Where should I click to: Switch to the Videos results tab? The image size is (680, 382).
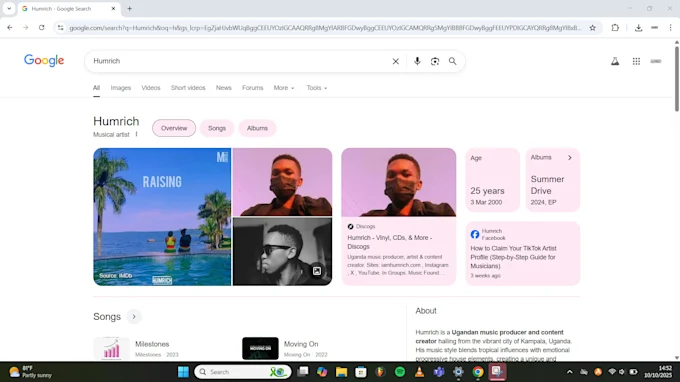click(x=150, y=88)
